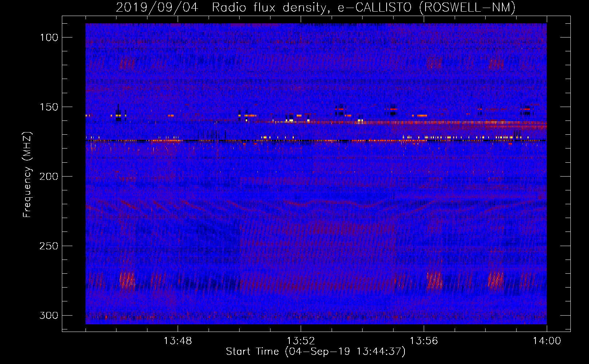Click the '13:56' time tick label
This screenshot has width=589, height=364.
point(424,341)
